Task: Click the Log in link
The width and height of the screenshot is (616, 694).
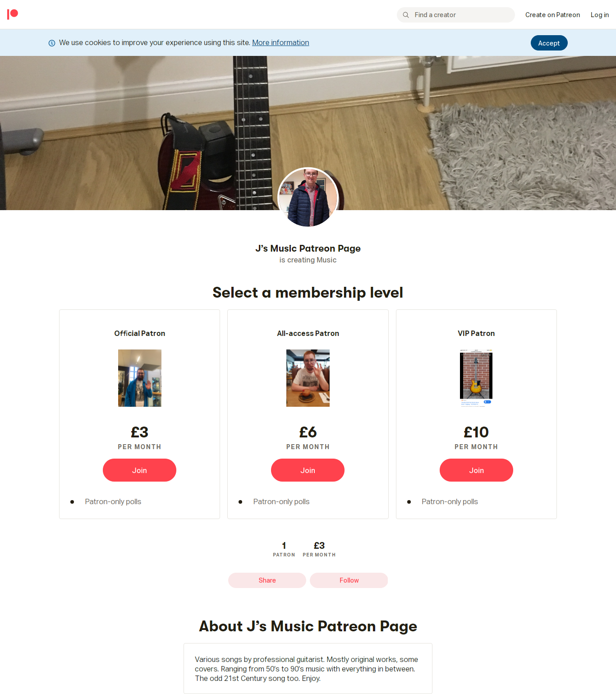Action: [600, 15]
